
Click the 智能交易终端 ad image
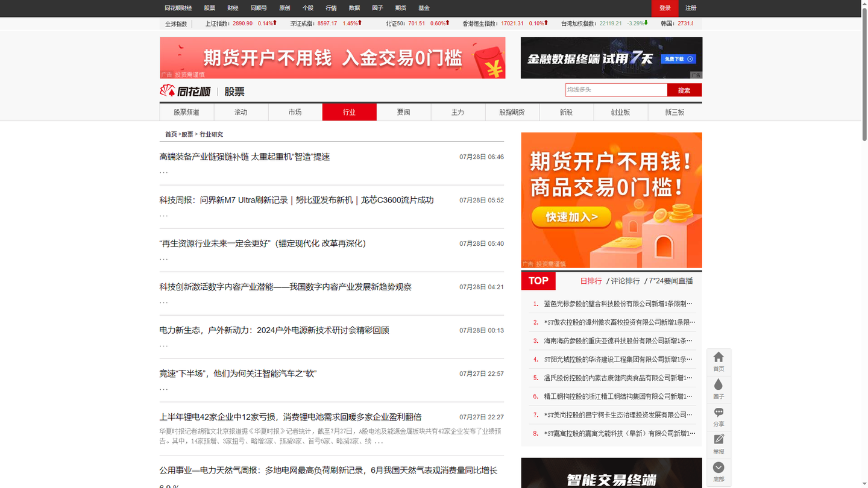611,473
